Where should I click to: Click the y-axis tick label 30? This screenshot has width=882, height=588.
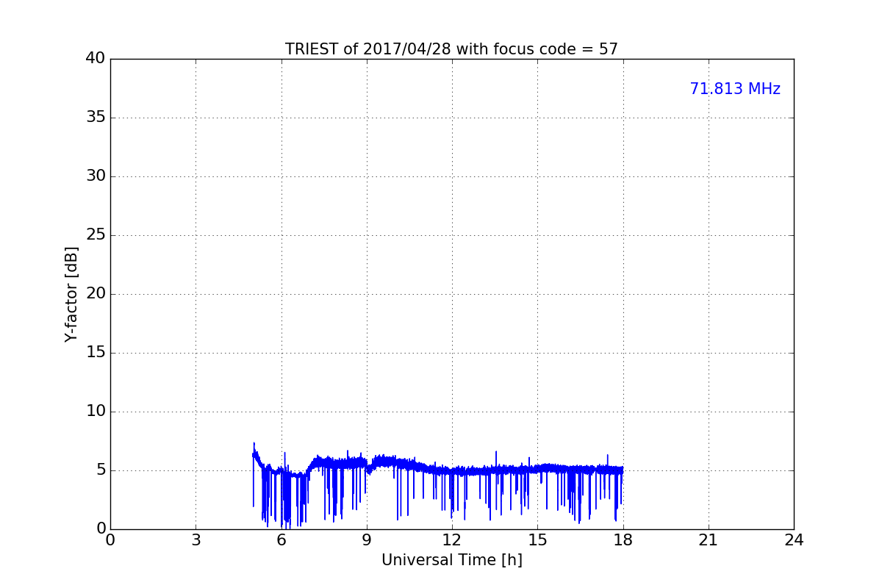pos(96,176)
